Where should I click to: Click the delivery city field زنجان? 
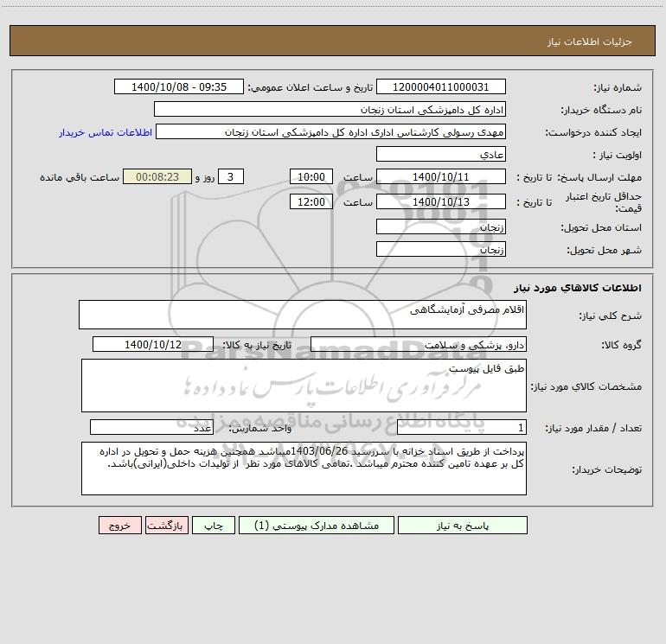(441, 249)
